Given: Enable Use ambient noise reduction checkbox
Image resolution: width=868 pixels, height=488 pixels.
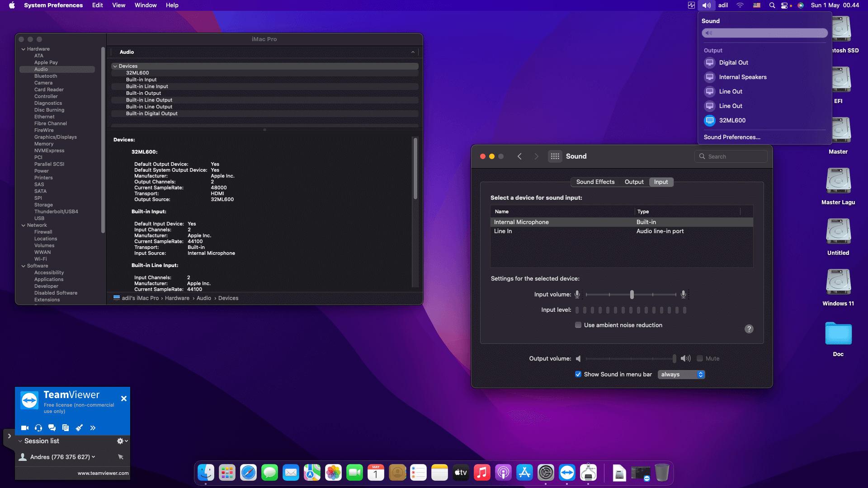Looking at the screenshot, I should click(x=578, y=325).
